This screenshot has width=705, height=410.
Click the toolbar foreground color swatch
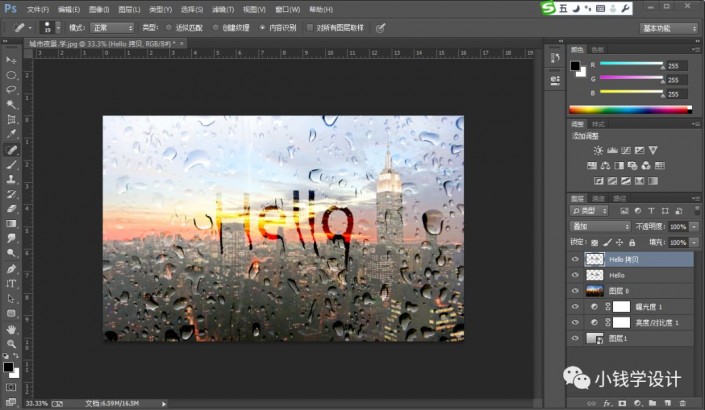coord(8,367)
